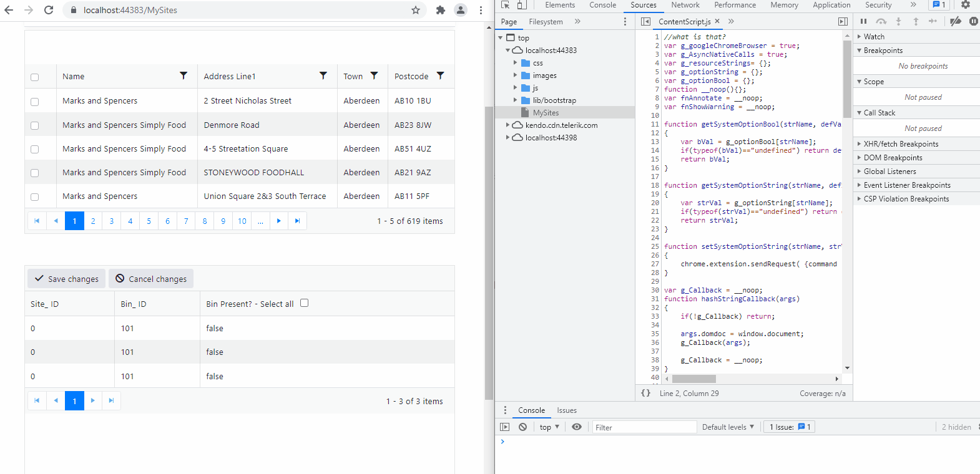The height and width of the screenshot is (474, 980).
Task: Check the Bin Present Select all checkbox
Action: [x=304, y=303]
